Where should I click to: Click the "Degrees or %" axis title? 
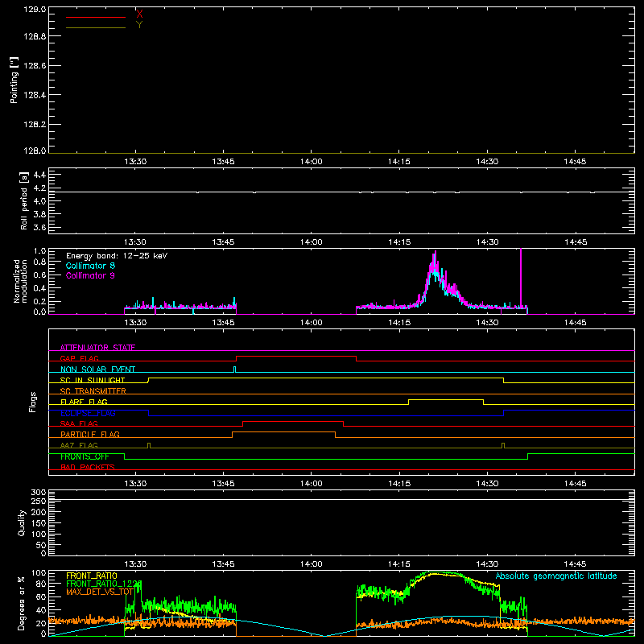coord(21,603)
